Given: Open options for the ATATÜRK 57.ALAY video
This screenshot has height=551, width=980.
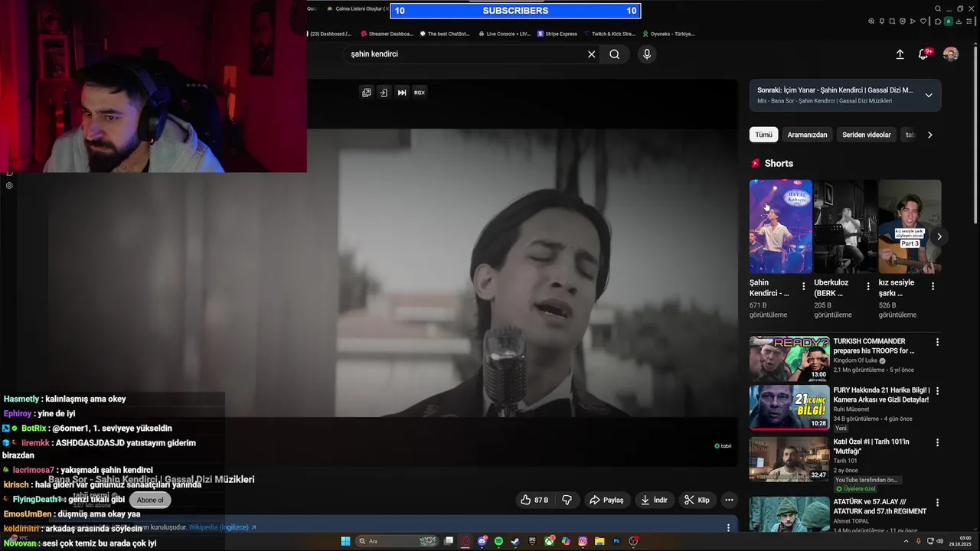Looking at the screenshot, I should coord(937,502).
